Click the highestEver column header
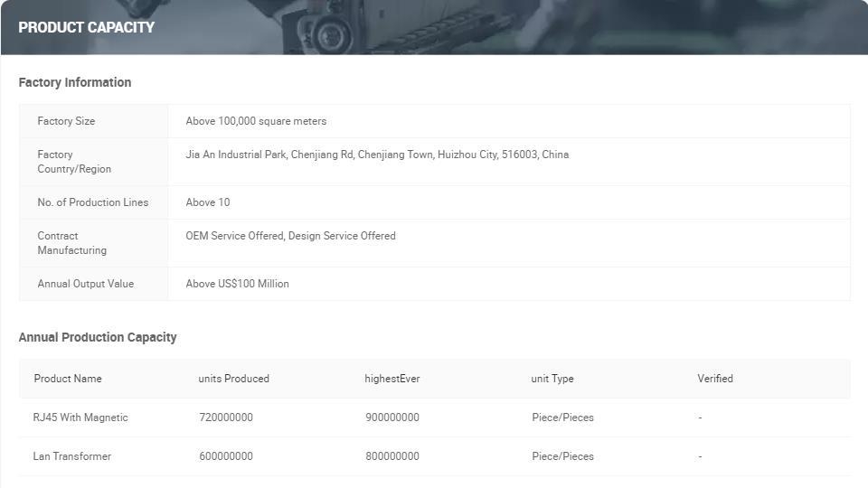This screenshot has width=868, height=488. pyautogui.click(x=392, y=379)
